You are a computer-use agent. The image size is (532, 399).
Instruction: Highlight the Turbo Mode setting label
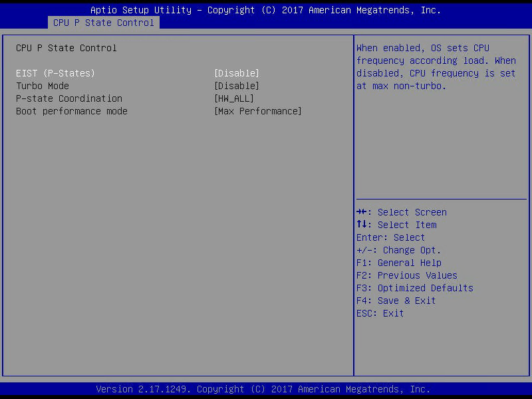click(x=43, y=86)
